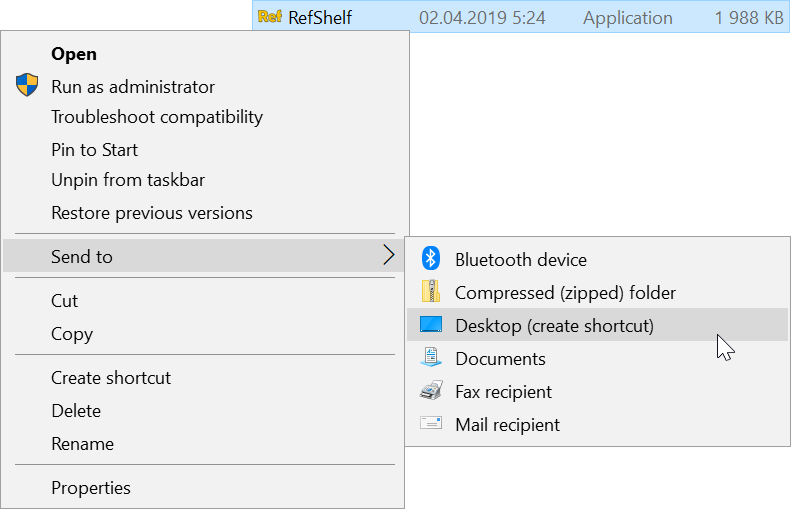Screen dimensions: 791x509
Task: Click the Fax recipient printer icon
Action: pos(431,391)
